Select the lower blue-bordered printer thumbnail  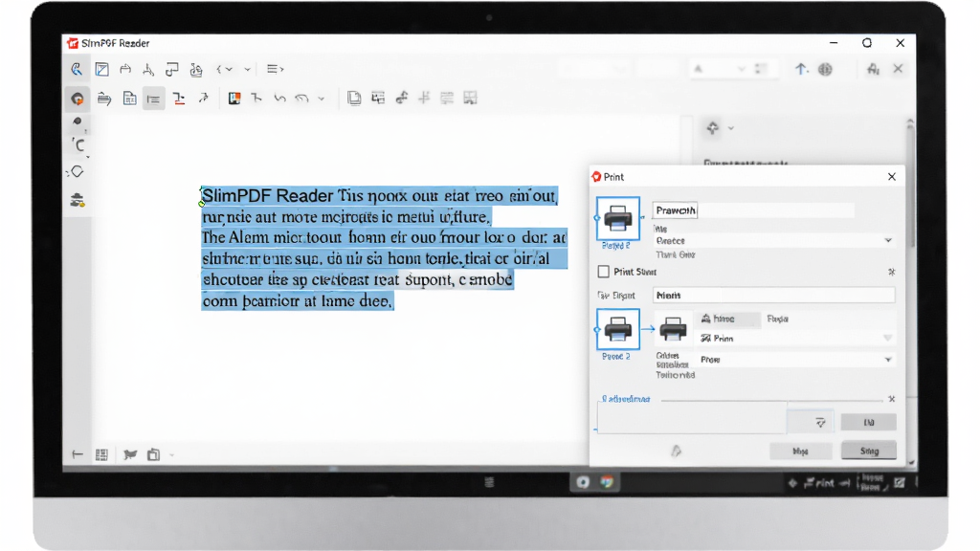point(617,329)
